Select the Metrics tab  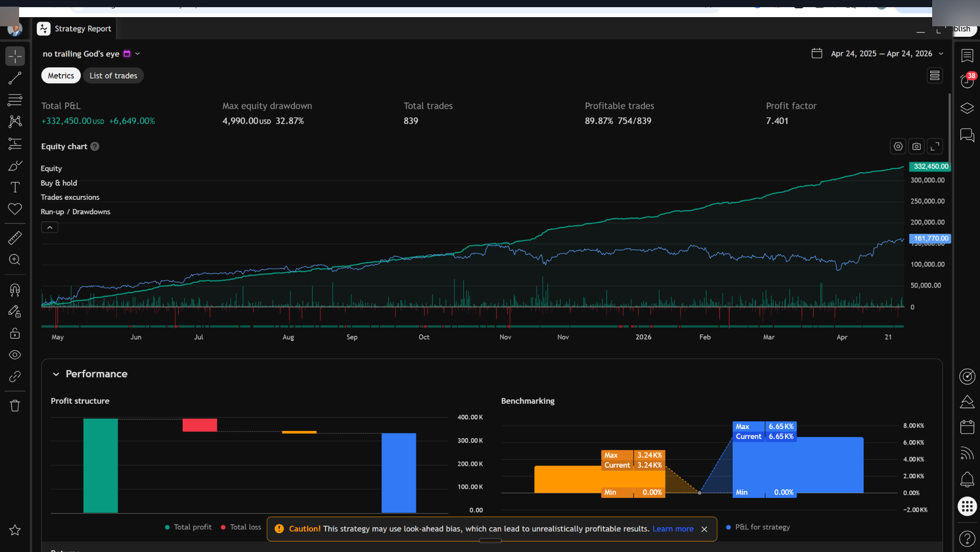61,76
